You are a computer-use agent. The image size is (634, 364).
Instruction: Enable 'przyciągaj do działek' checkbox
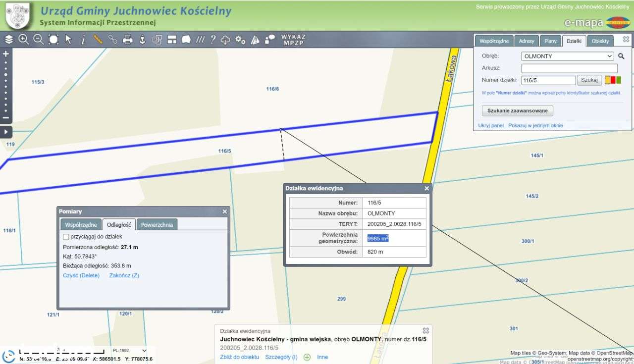pos(66,237)
